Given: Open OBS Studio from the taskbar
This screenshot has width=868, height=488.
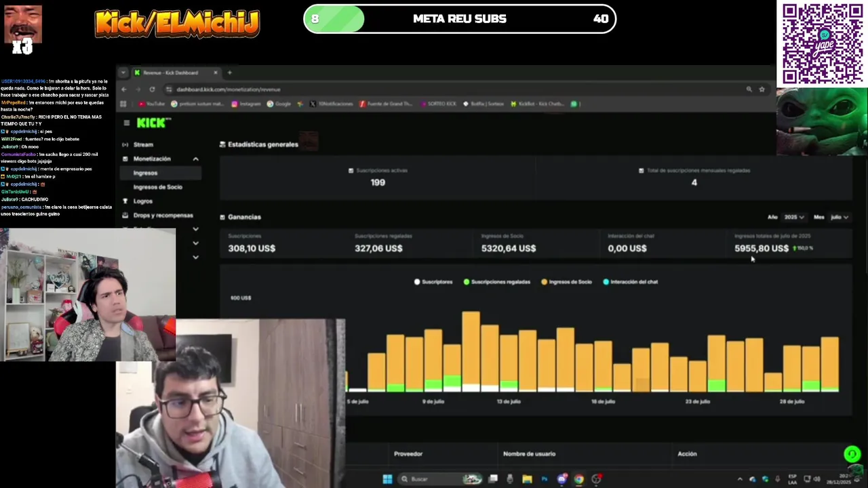Looking at the screenshot, I should pyautogui.click(x=596, y=479).
